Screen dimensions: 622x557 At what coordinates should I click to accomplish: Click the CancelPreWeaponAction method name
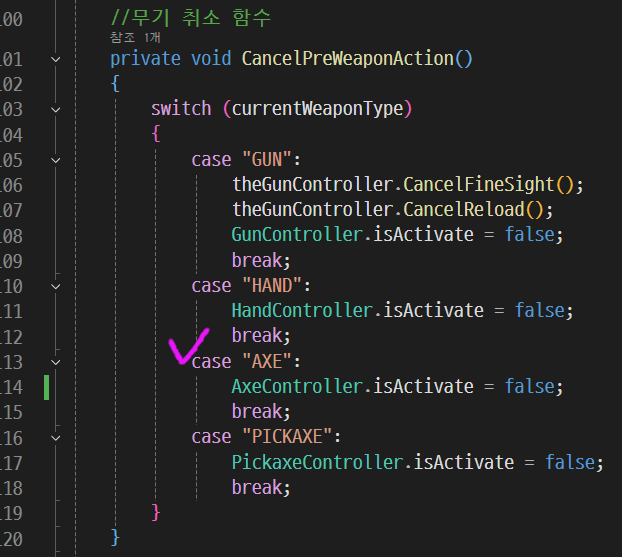pyautogui.click(x=347, y=59)
